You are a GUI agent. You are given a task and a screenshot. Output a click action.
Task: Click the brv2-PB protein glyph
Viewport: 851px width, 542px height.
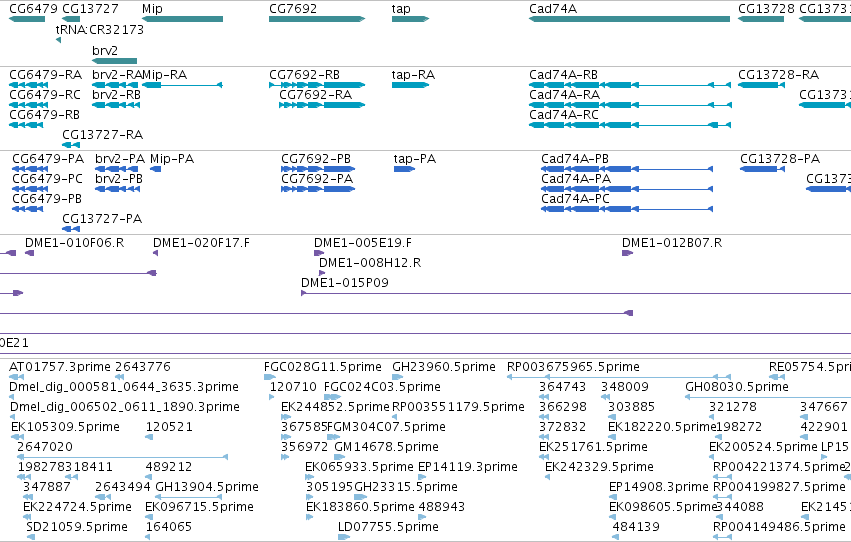[117, 189]
